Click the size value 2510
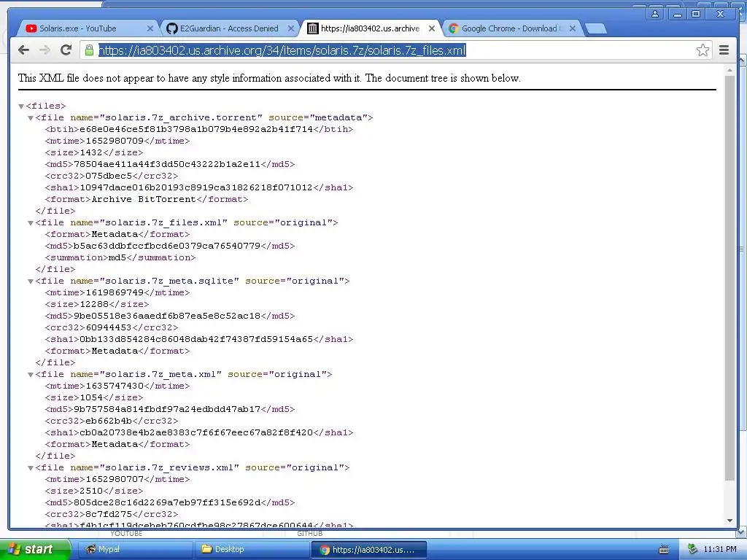 pos(91,491)
